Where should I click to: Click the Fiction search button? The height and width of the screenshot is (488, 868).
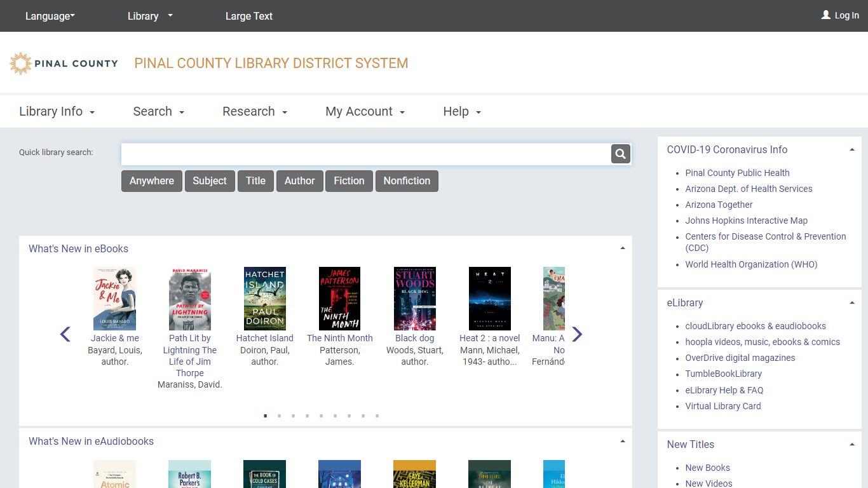click(349, 181)
